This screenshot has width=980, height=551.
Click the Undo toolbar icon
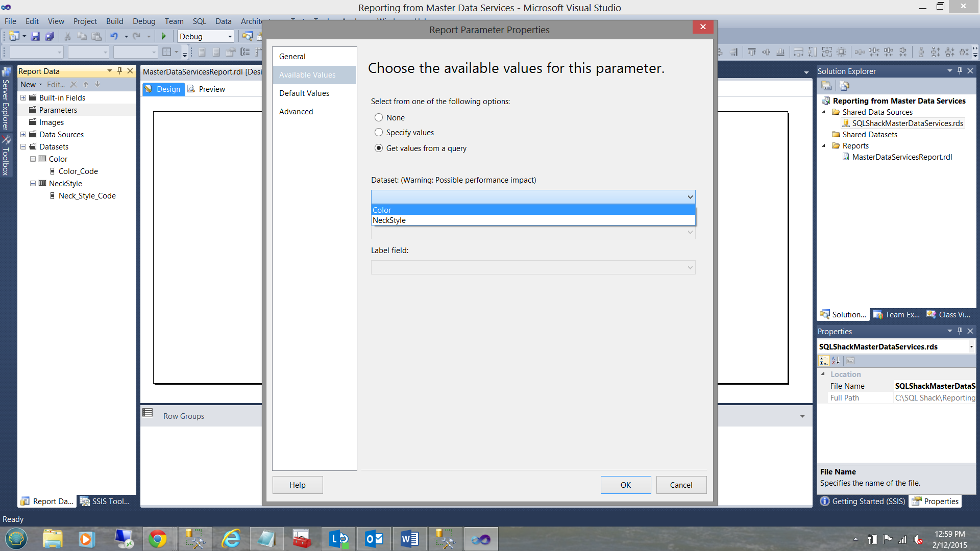(x=114, y=36)
